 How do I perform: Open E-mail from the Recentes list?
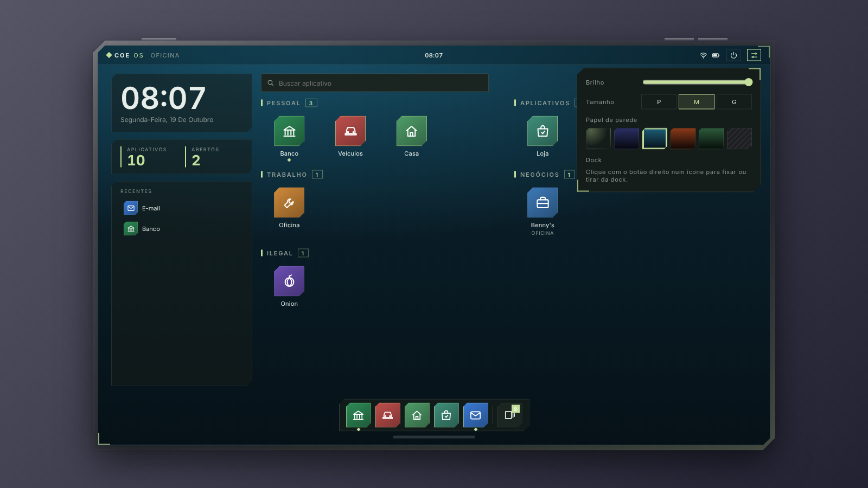click(182, 208)
